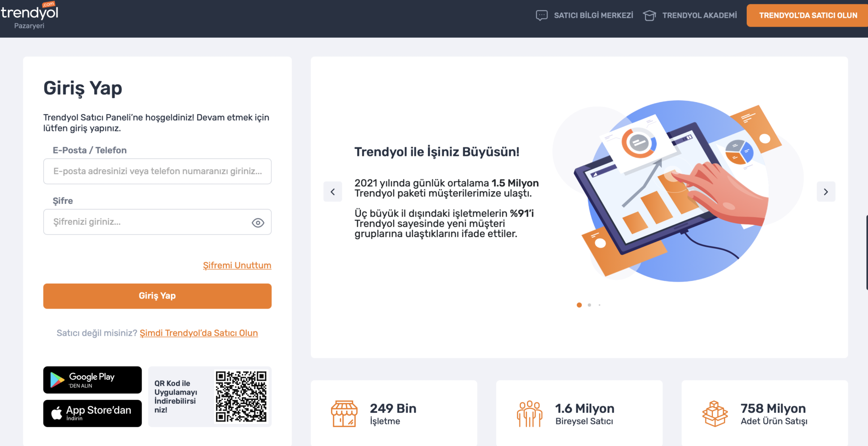Open the Google Play download badge
The width and height of the screenshot is (868, 446).
[x=92, y=379]
